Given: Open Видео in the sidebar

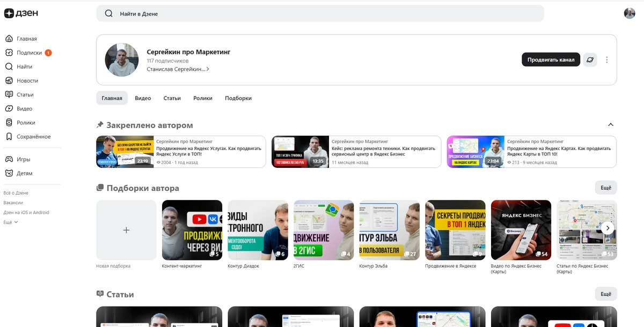Looking at the screenshot, I should click(x=19, y=108).
